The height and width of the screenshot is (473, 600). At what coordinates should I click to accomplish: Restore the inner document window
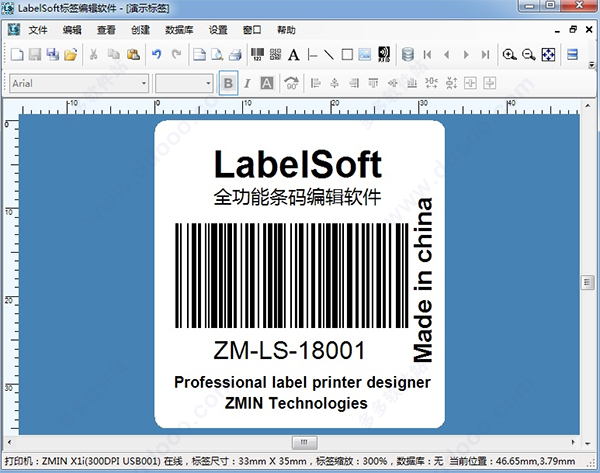click(573, 29)
